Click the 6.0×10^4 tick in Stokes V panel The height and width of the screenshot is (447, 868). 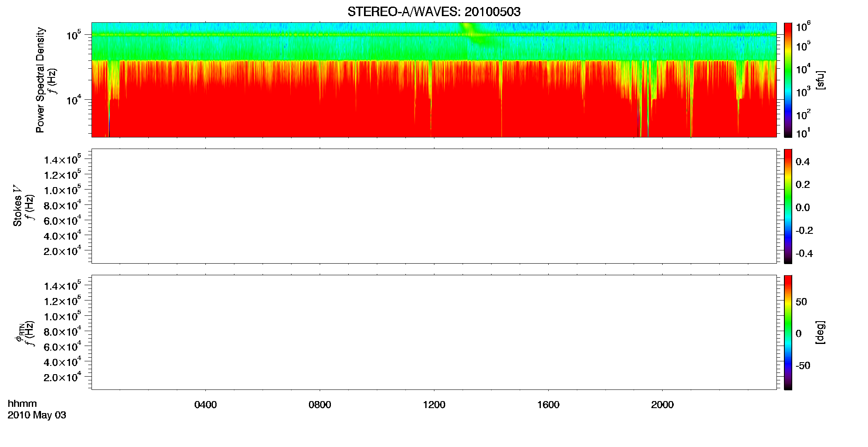click(x=63, y=220)
